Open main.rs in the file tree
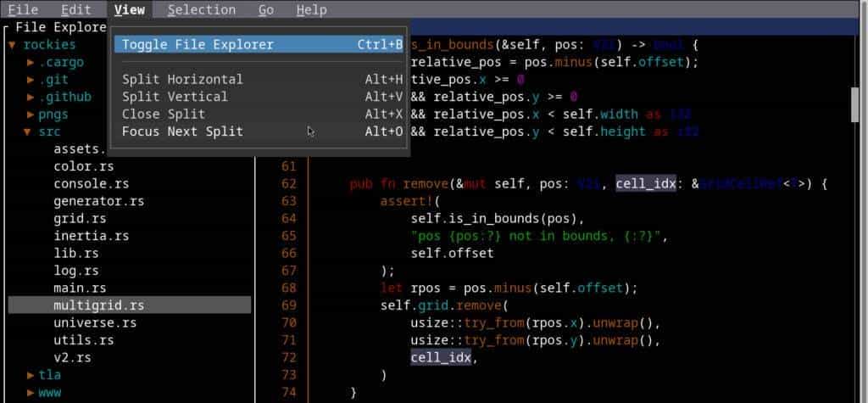The image size is (868, 403). coord(80,288)
